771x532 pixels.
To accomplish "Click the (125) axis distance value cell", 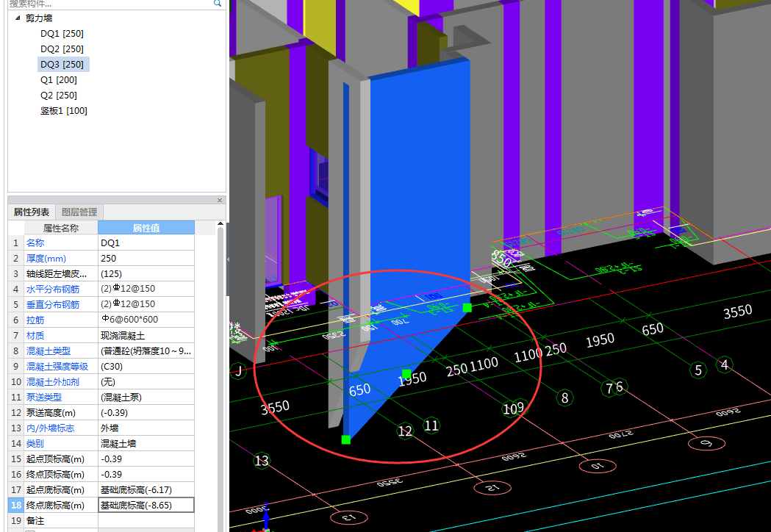I will [x=146, y=274].
